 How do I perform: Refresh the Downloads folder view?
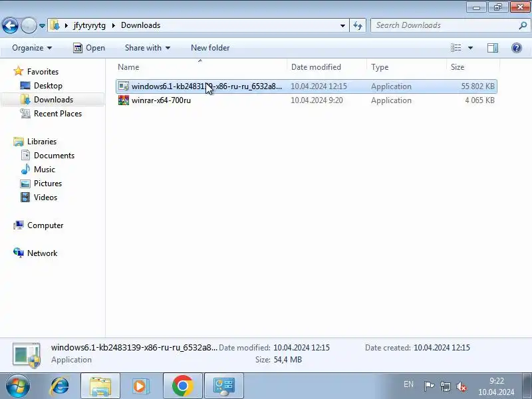358,25
